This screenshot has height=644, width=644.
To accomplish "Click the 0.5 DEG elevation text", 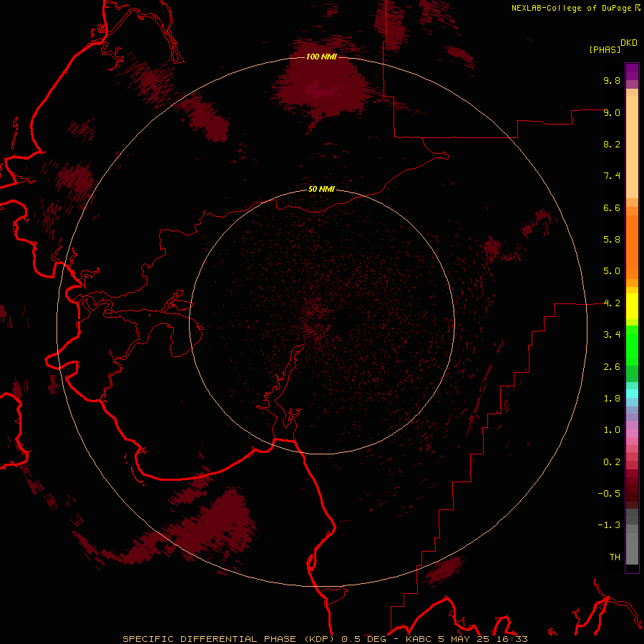I will tap(364, 639).
